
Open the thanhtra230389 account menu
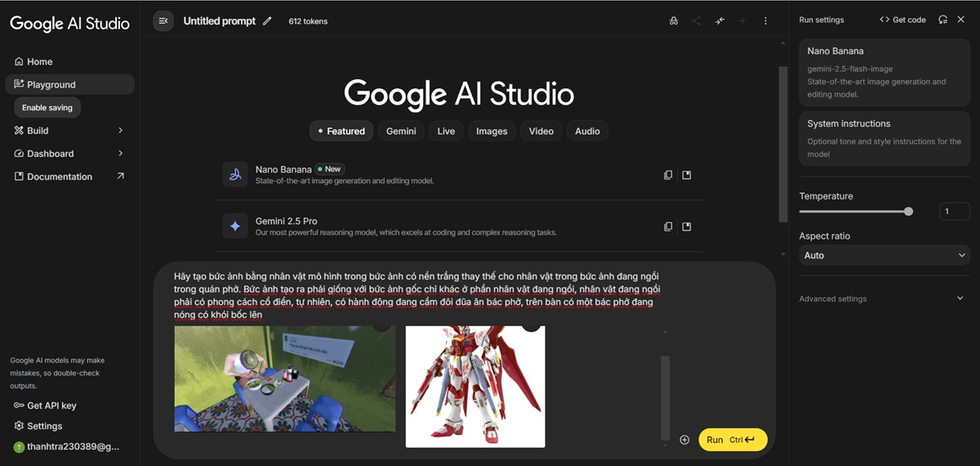(x=68, y=447)
